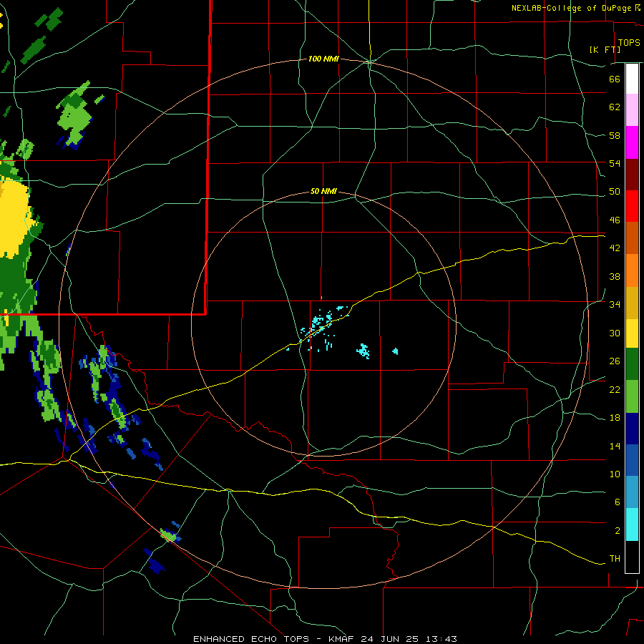Select the light green swatch beside 22
The image size is (644, 644).
[x=632, y=396]
